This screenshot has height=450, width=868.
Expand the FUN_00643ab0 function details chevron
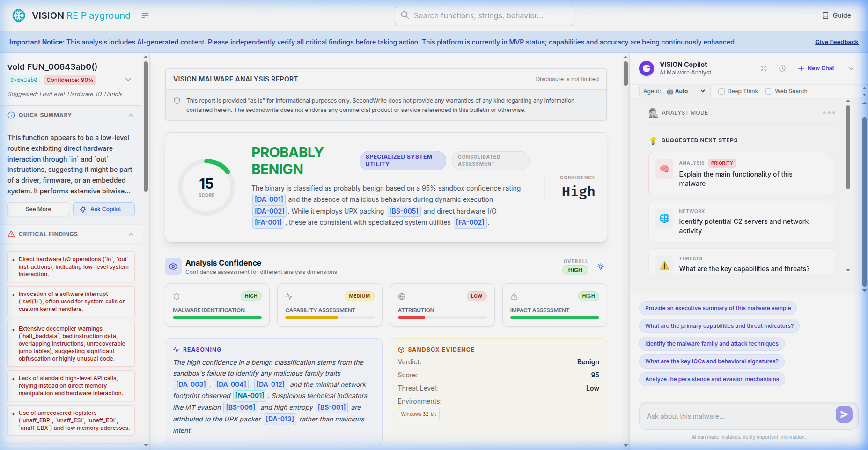128,80
